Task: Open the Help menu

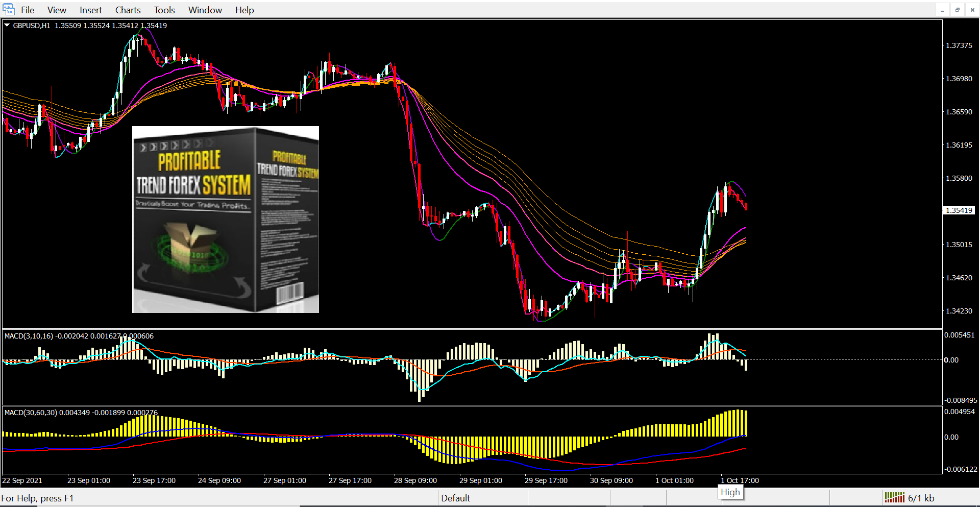Action: [244, 10]
